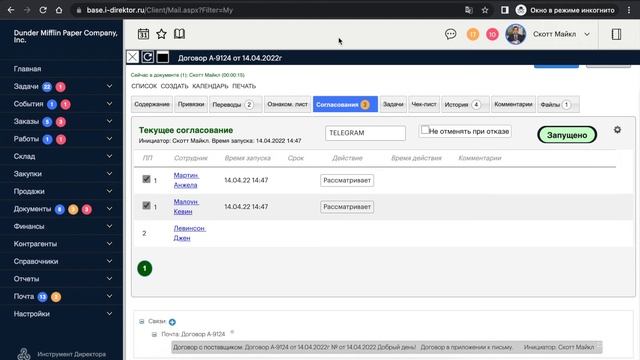Screen dimensions: 640x360
Task: Open the Комментарии tab
Action: click(x=513, y=104)
